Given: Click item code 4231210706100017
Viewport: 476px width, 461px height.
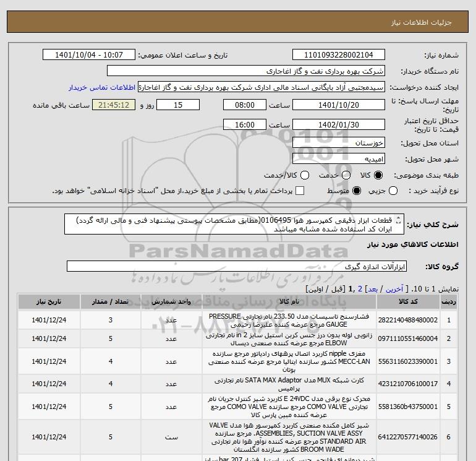Looking at the screenshot, I should [408, 384].
